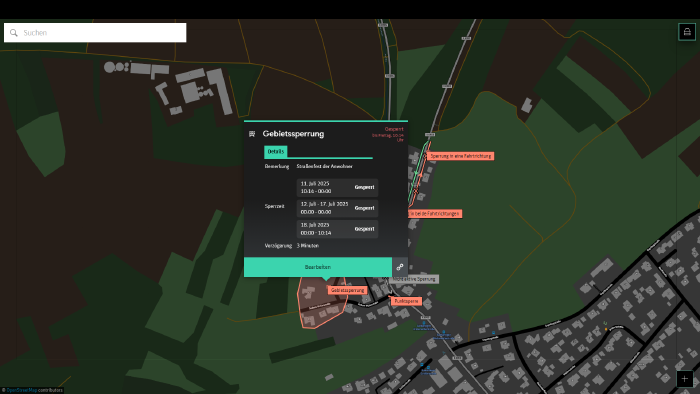Select the Details tab
The width and height of the screenshot is (700, 394).
click(x=275, y=152)
